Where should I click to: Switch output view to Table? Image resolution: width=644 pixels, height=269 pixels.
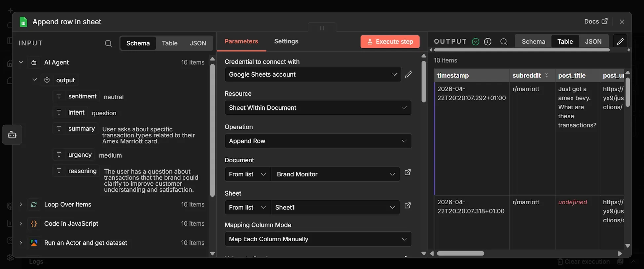pyautogui.click(x=565, y=42)
